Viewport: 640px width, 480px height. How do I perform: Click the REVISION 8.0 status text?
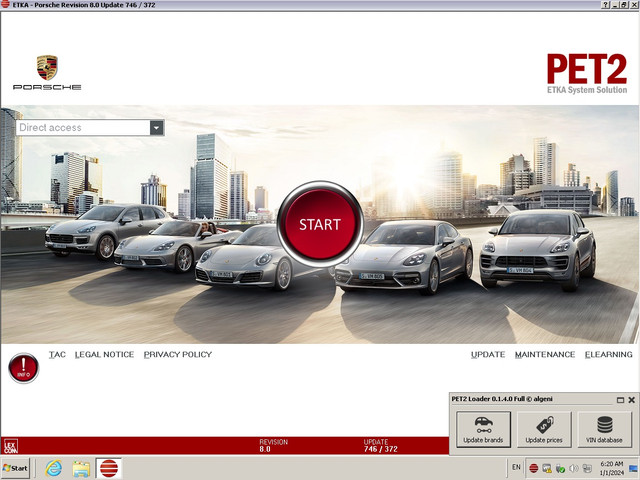(273, 446)
